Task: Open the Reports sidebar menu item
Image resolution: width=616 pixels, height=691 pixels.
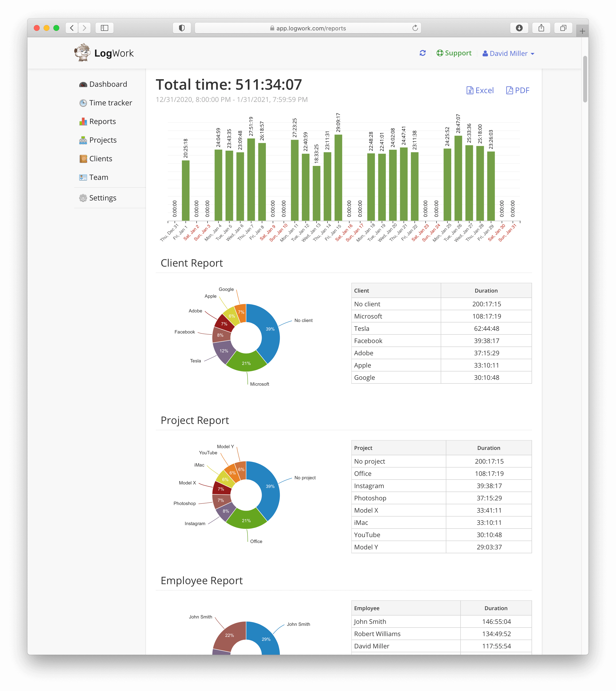Action: coord(102,122)
